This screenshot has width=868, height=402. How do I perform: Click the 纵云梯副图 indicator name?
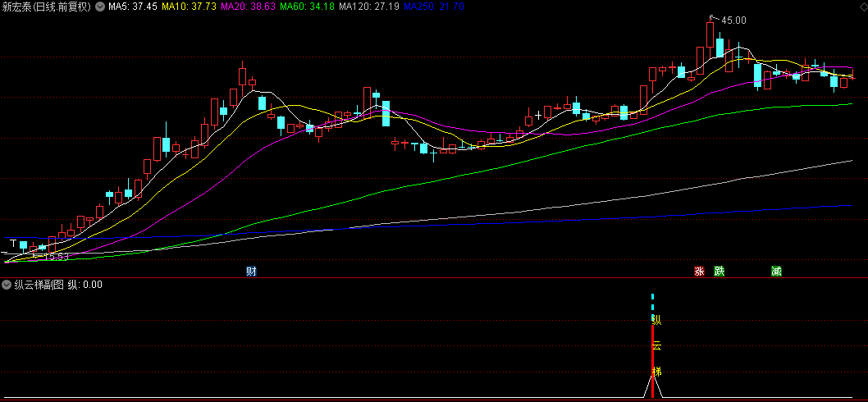[39, 286]
